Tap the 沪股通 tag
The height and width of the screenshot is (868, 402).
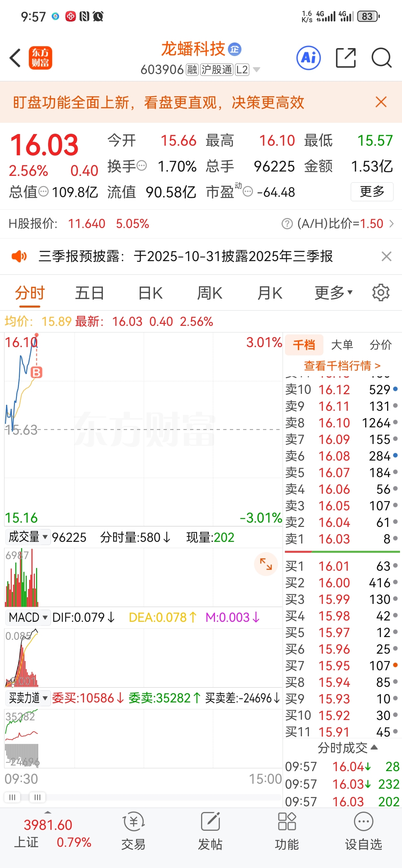click(x=217, y=70)
